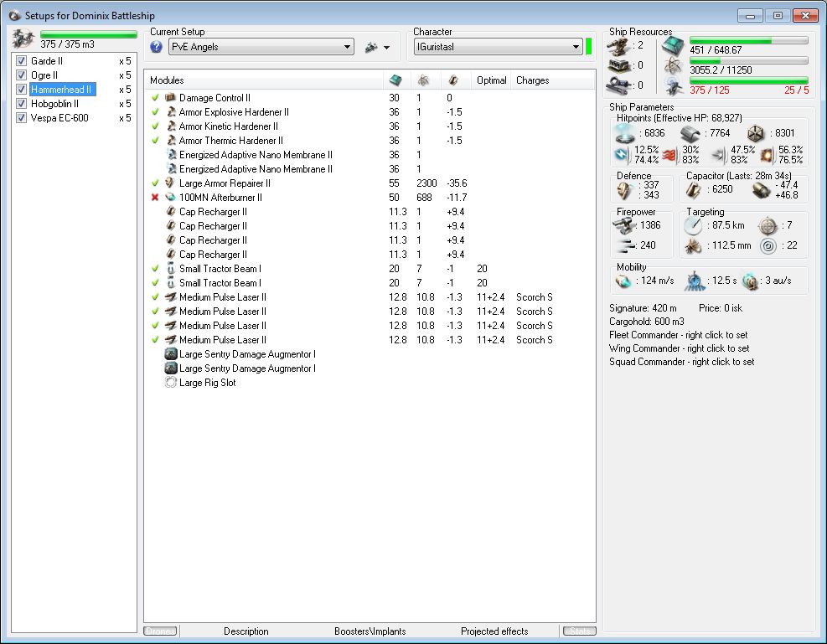827x644 pixels.
Task: Toggle the Hammerhead II drone checkbox
Action: tap(21, 89)
